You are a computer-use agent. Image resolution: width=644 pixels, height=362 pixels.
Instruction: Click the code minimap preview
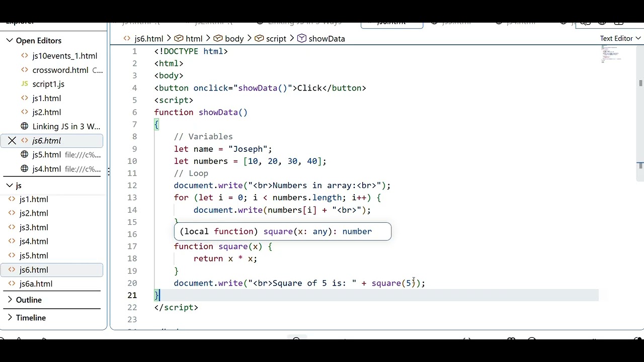611,54
